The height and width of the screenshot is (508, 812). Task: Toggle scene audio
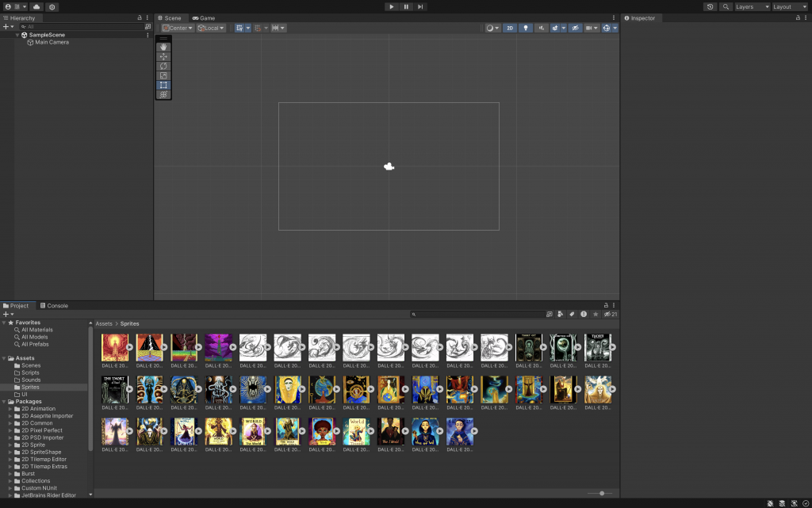(x=541, y=28)
